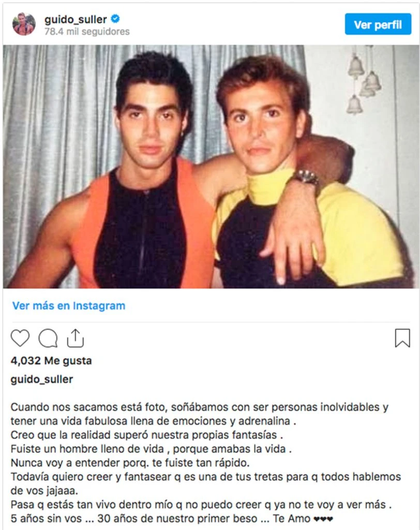Click caption line starting Creo que la realidad
Image resolution: width=420 pixels, height=530 pixels.
pos(147,435)
